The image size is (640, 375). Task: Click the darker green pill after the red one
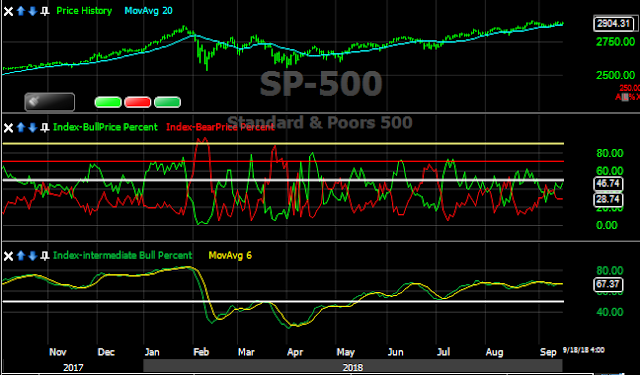(x=167, y=102)
